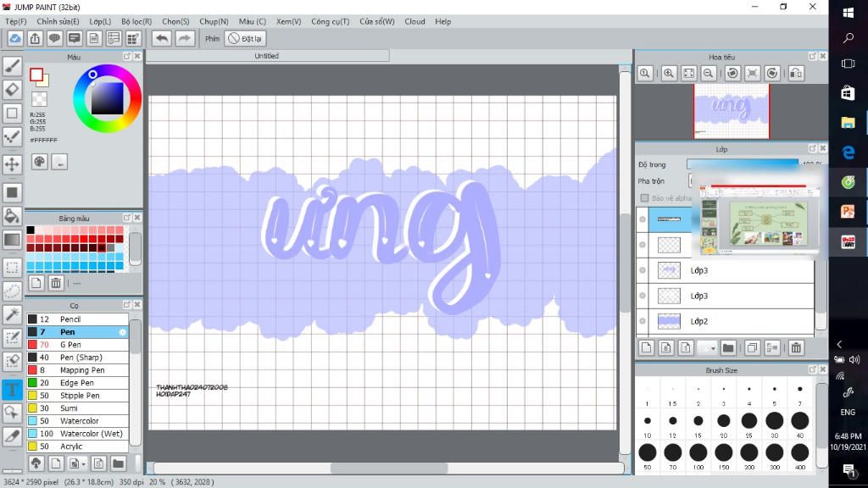Open the Chỉnh sửa(E) menu

(58, 21)
